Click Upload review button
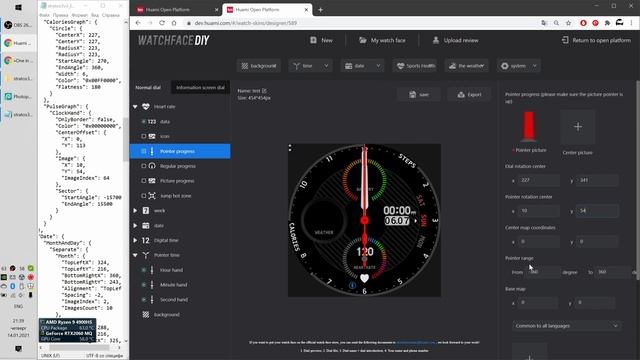Image resolution: width=640 pixels, height=360 pixels. point(456,40)
